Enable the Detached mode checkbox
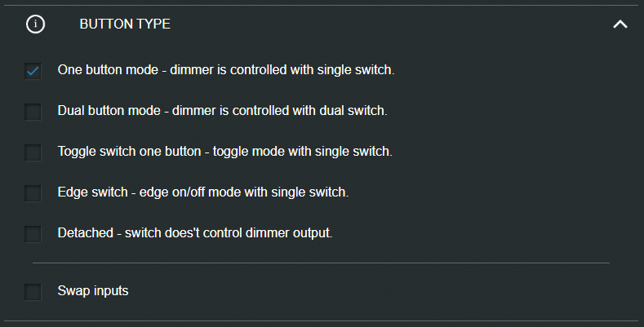Screen dimensions: 644x327 tap(33, 234)
